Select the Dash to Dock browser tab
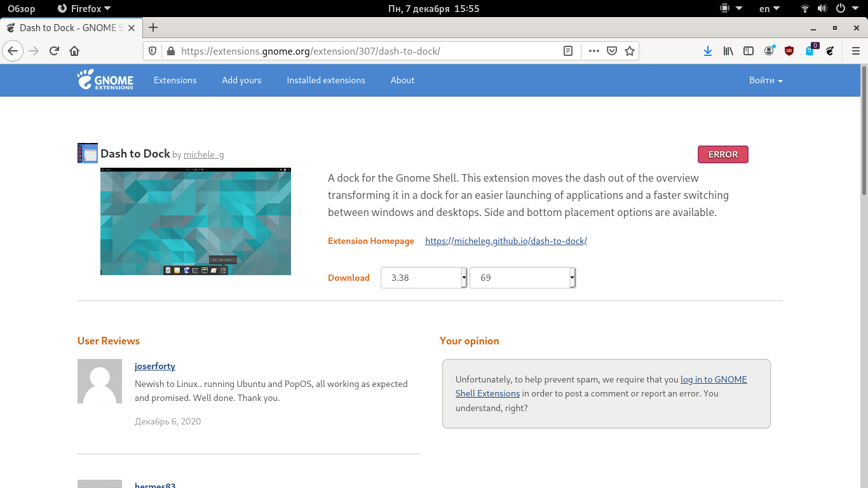Screen dimensions: 868x488 (71, 28)
